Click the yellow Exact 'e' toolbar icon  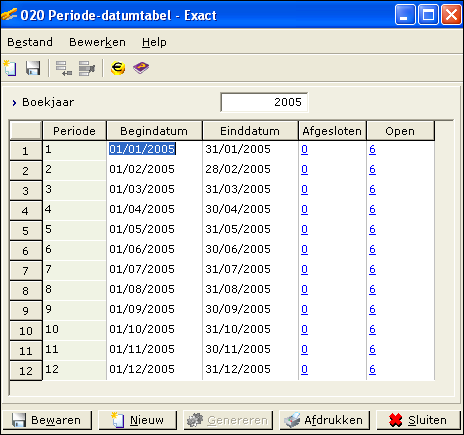click(118, 68)
